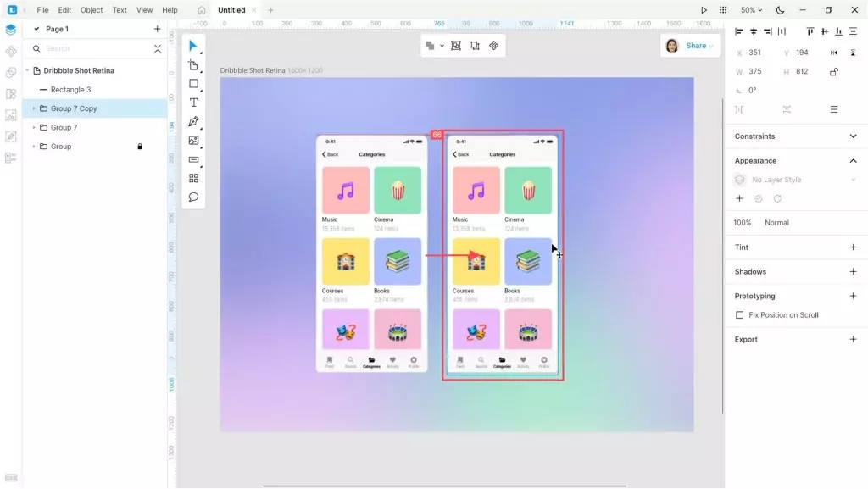This screenshot has width=868, height=489.
Task: Expand the locked Group layer
Action: point(34,147)
